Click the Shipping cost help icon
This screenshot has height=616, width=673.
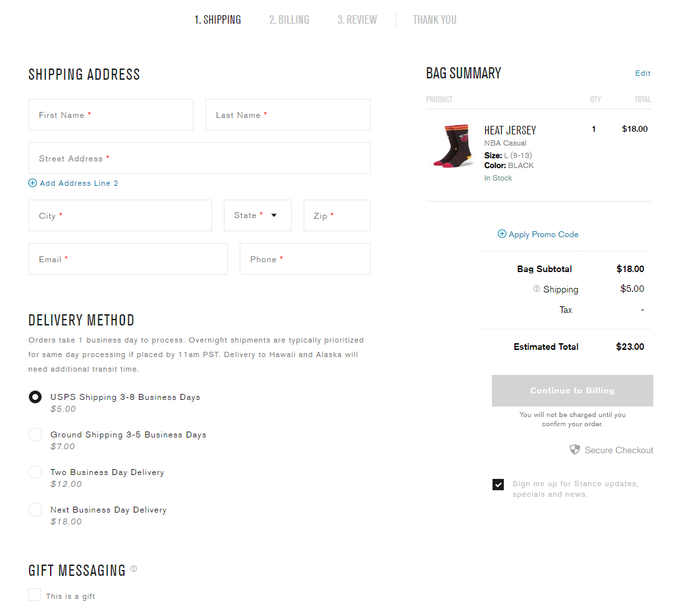pyautogui.click(x=535, y=289)
